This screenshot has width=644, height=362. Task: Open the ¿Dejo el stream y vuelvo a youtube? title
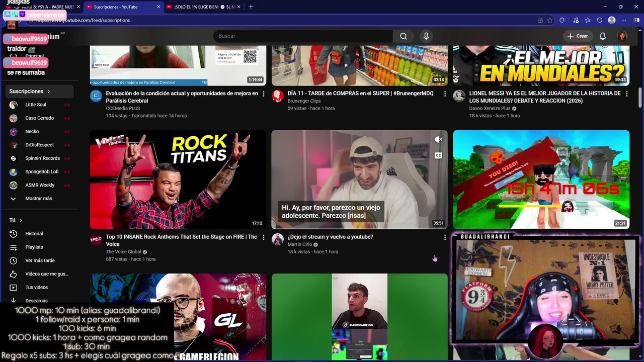330,237
